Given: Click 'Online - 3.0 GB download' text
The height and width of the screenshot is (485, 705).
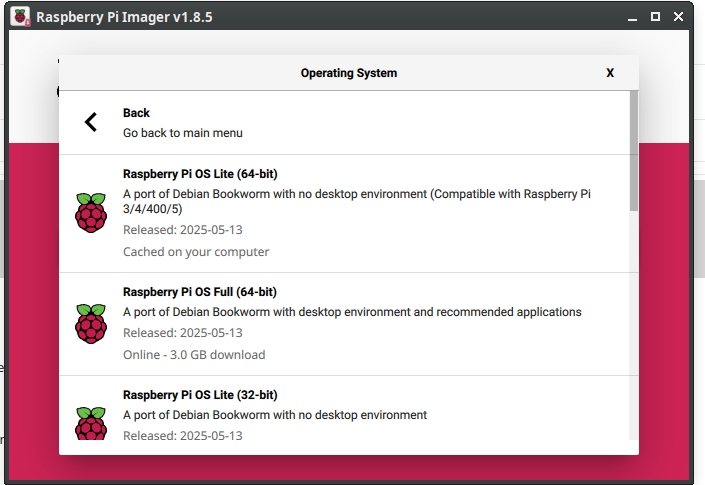Looking at the screenshot, I should click(x=194, y=355).
